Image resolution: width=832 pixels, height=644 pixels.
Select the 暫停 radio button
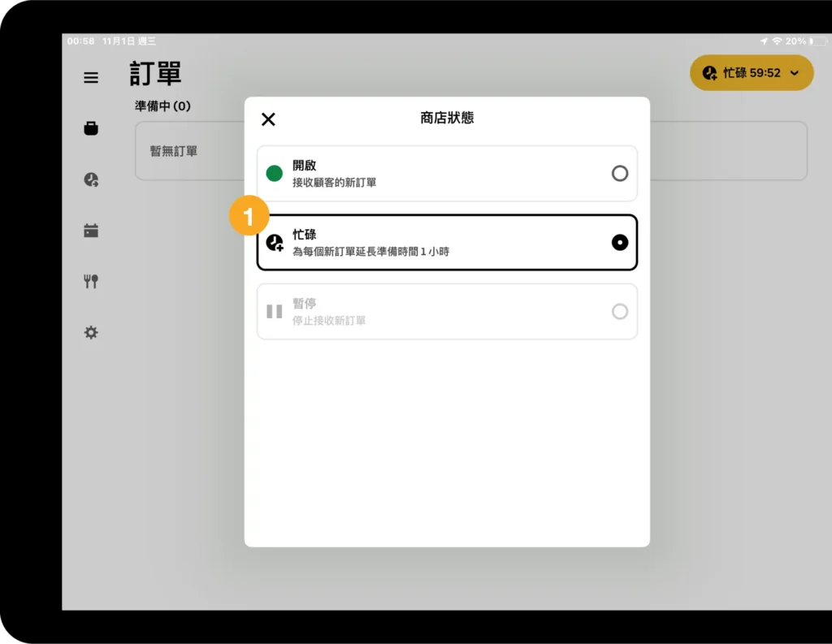(x=619, y=311)
